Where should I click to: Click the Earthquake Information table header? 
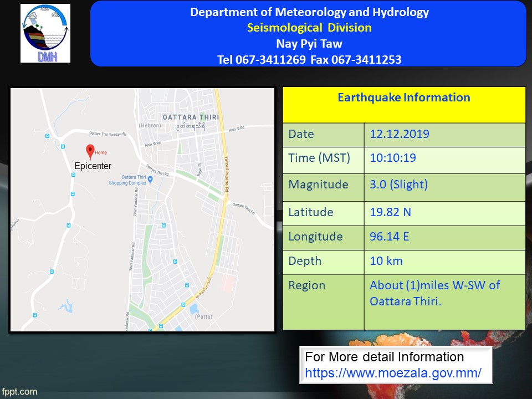pos(404,98)
